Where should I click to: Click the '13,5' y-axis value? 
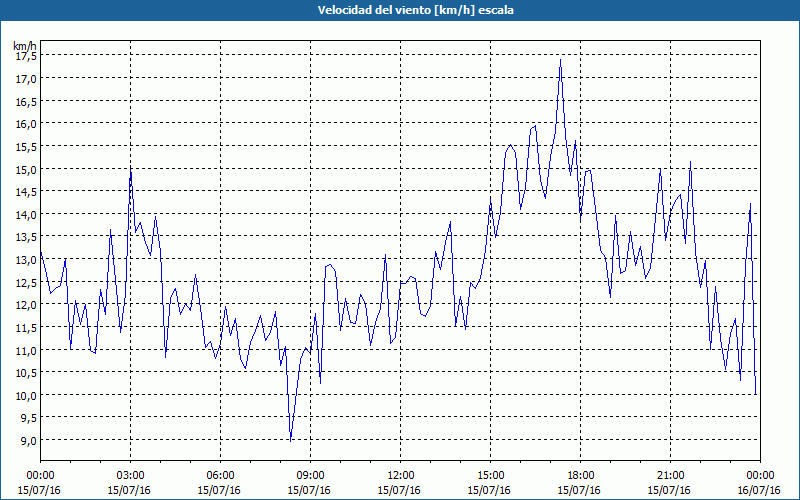pos(26,237)
